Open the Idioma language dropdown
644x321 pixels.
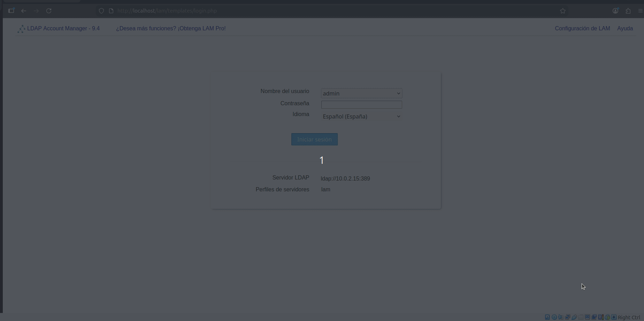click(x=361, y=116)
